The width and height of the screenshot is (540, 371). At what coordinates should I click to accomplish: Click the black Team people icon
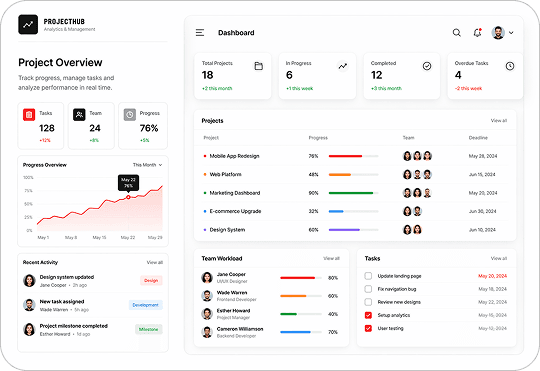pos(79,114)
